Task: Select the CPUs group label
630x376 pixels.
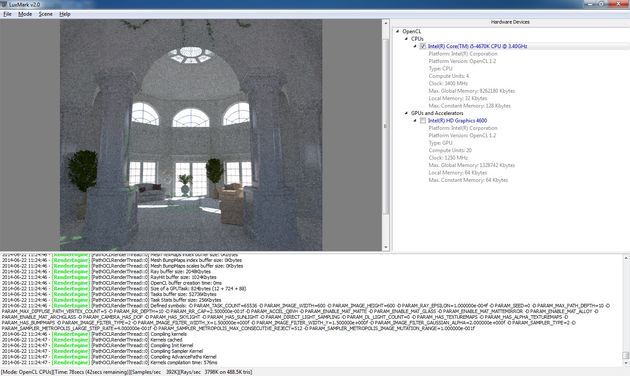Action: (417, 39)
